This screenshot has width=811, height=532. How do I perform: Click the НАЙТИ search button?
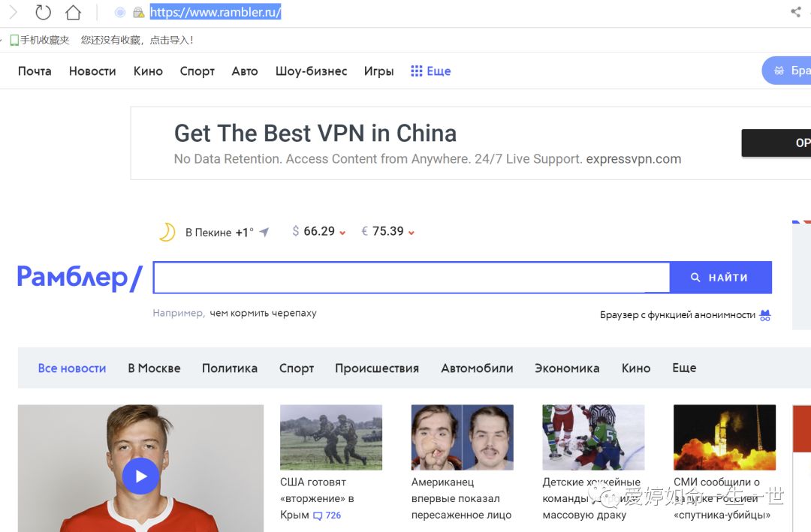click(720, 278)
